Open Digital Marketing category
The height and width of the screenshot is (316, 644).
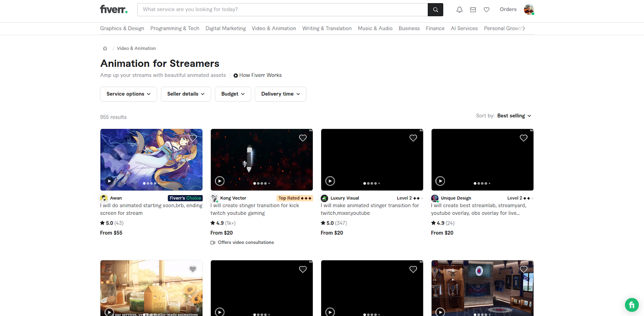tap(225, 28)
